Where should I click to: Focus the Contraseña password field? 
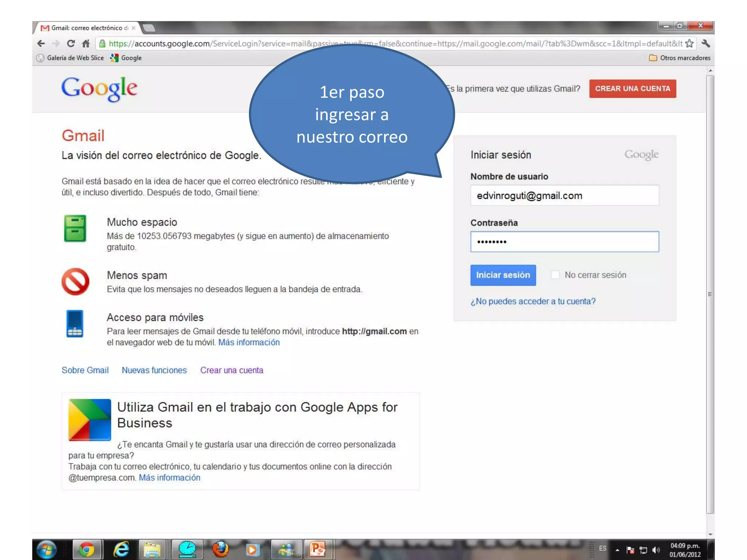[565, 242]
